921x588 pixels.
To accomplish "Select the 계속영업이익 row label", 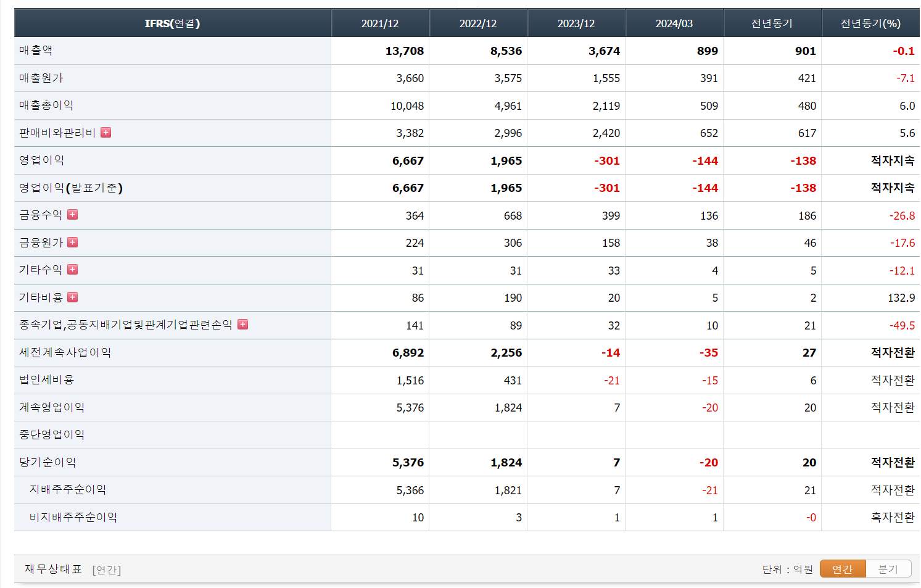I will point(52,407).
